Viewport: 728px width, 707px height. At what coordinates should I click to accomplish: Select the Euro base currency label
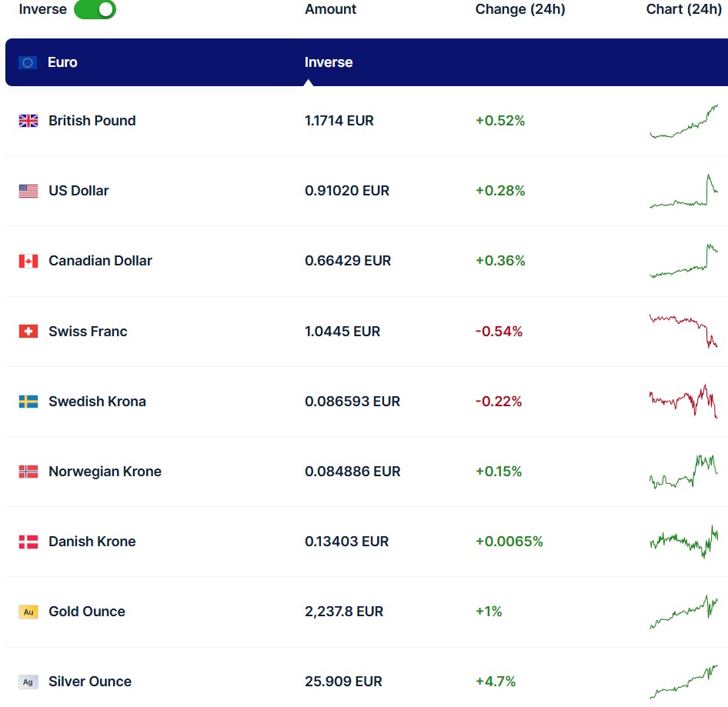click(62, 62)
